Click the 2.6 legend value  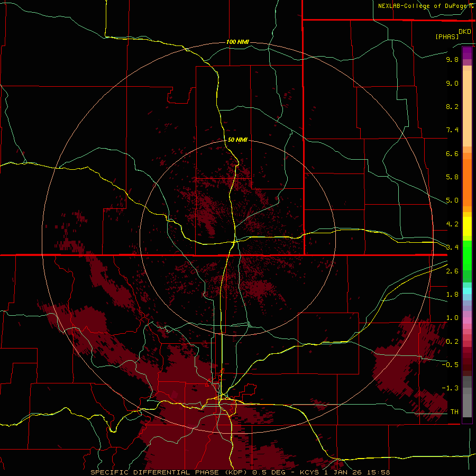coord(452,271)
